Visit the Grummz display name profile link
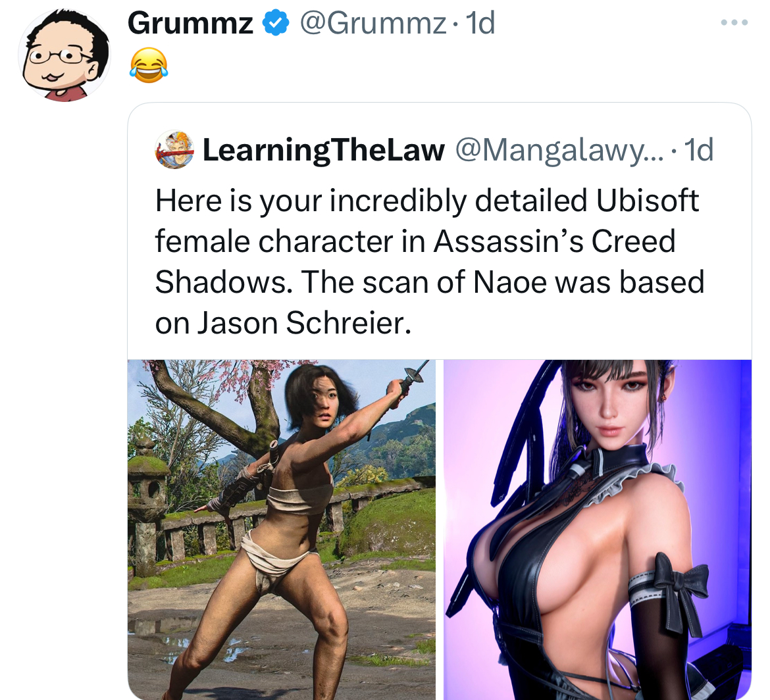The width and height of the screenshot is (770, 700). [x=191, y=23]
